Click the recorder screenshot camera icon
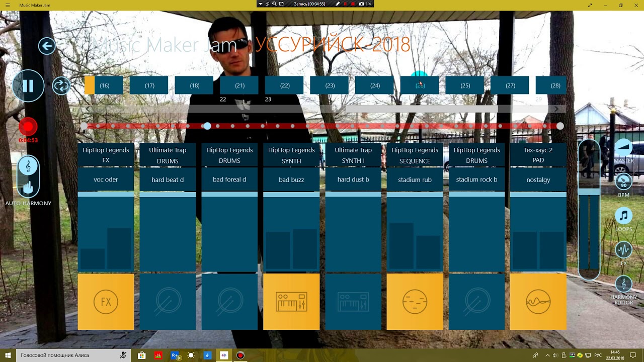Viewport: 644px width, 362px height. point(361,4)
